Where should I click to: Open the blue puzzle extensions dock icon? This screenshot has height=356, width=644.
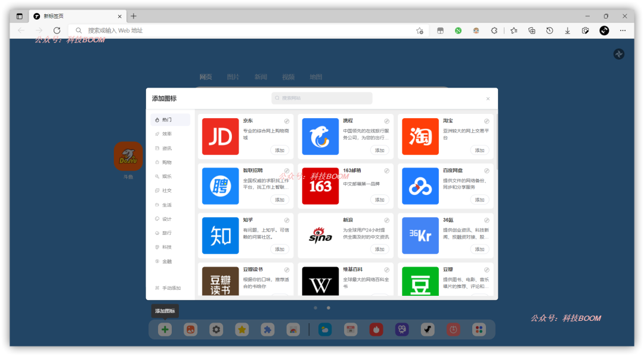267,329
